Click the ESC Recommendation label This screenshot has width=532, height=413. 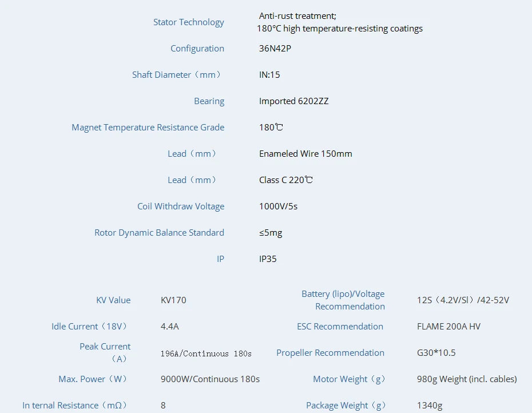(340, 326)
